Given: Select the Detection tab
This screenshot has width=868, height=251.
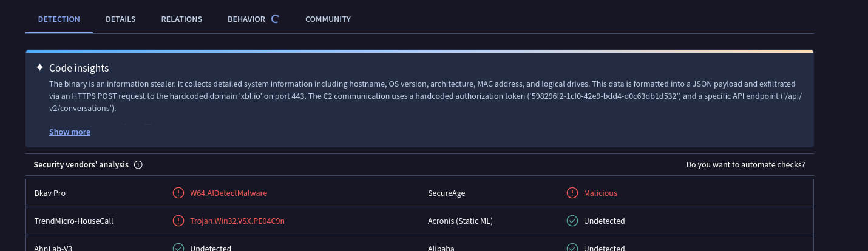Looking at the screenshot, I should pos(59,19).
